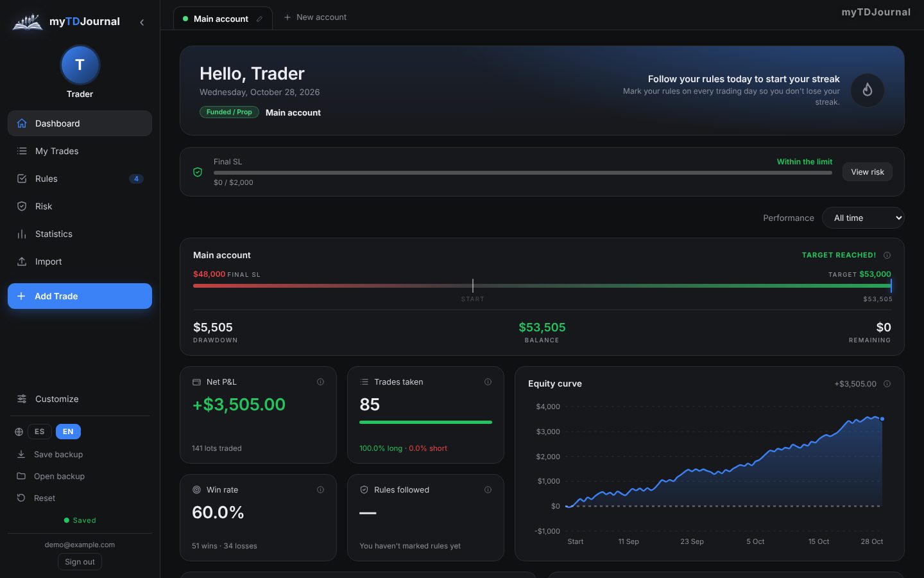This screenshot has width=924, height=578.
Task: Click the Final SL progress bar
Action: [x=523, y=173]
